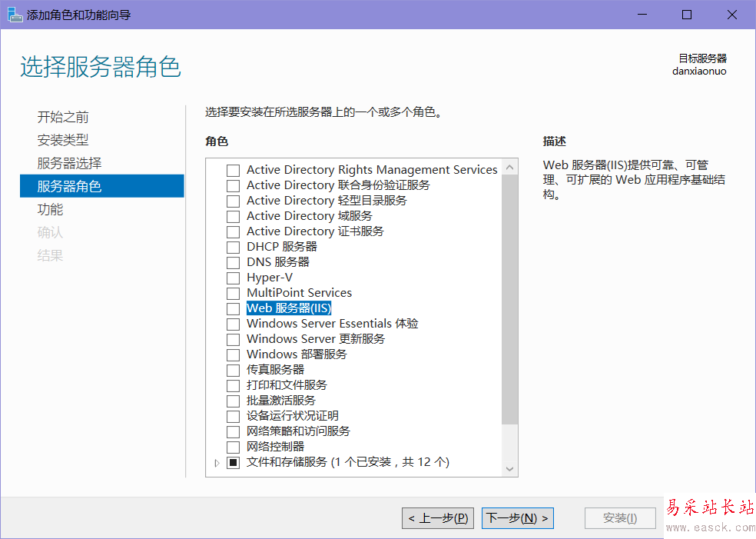Select 服务器角色 wizard step
The height and width of the screenshot is (539, 756).
pyautogui.click(x=101, y=186)
